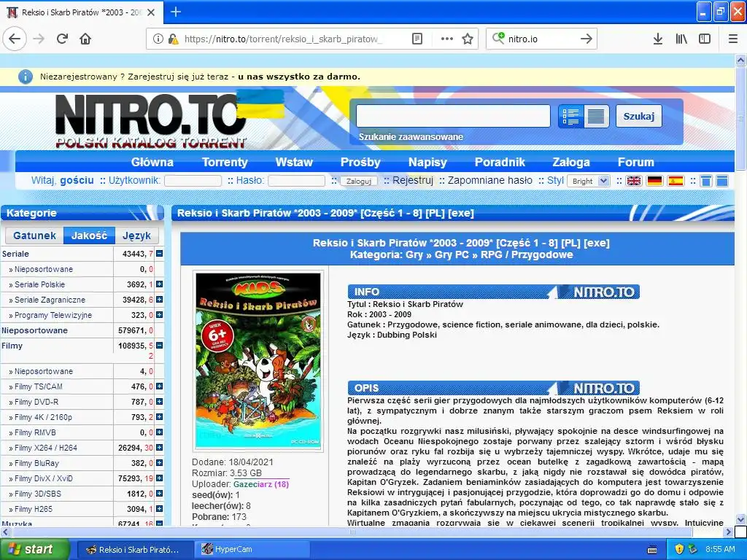Expand the Programy Telewizyjne category
Viewport: 747px width, 560px height.
pos(160,315)
